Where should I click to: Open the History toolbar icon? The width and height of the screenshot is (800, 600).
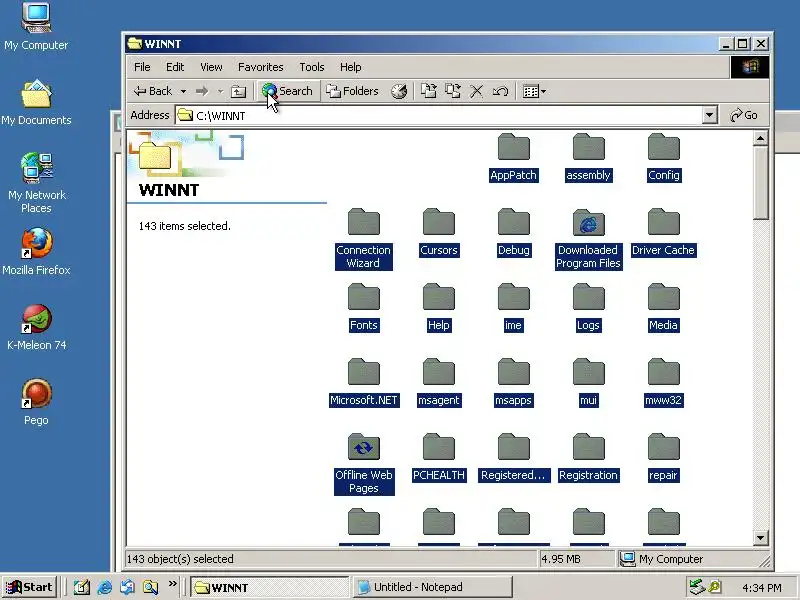399,91
